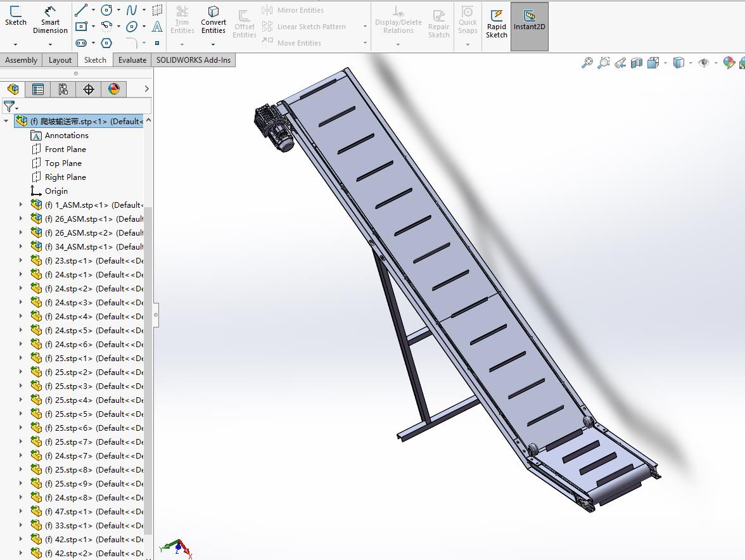Click the Plane tool icon

pos(157,10)
